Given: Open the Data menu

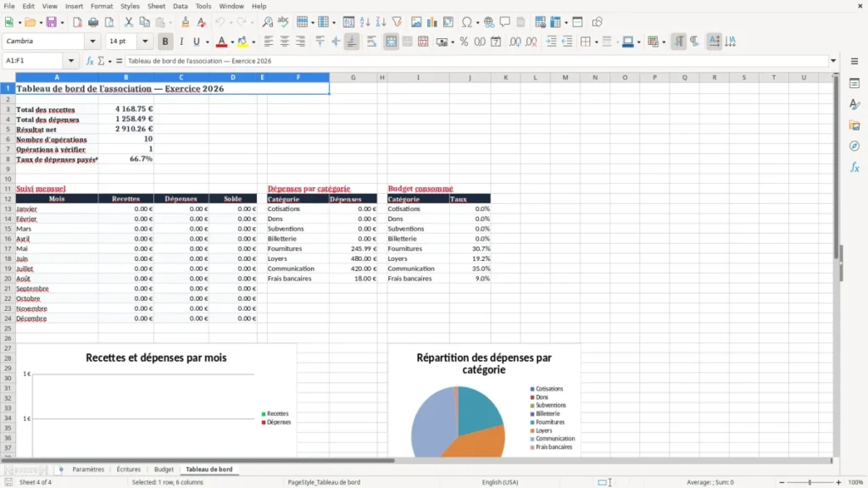Looking at the screenshot, I should tap(180, 6).
